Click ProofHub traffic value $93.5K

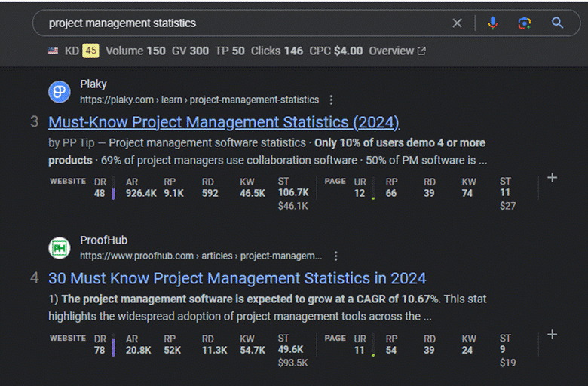click(x=293, y=363)
